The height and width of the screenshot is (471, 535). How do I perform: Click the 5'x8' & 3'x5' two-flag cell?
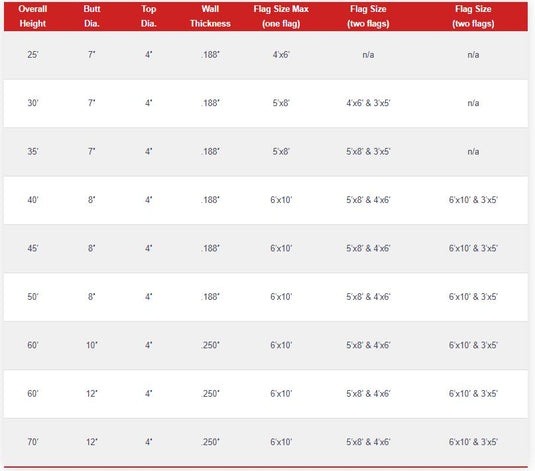point(368,152)
